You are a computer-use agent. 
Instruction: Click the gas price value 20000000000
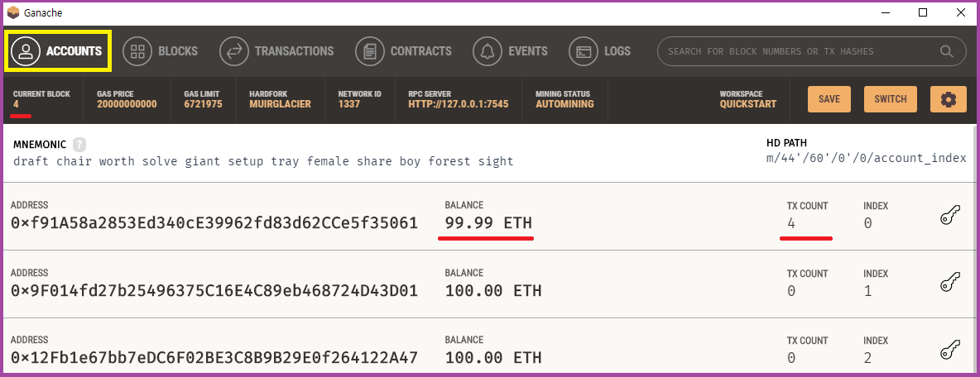[127, 104]
